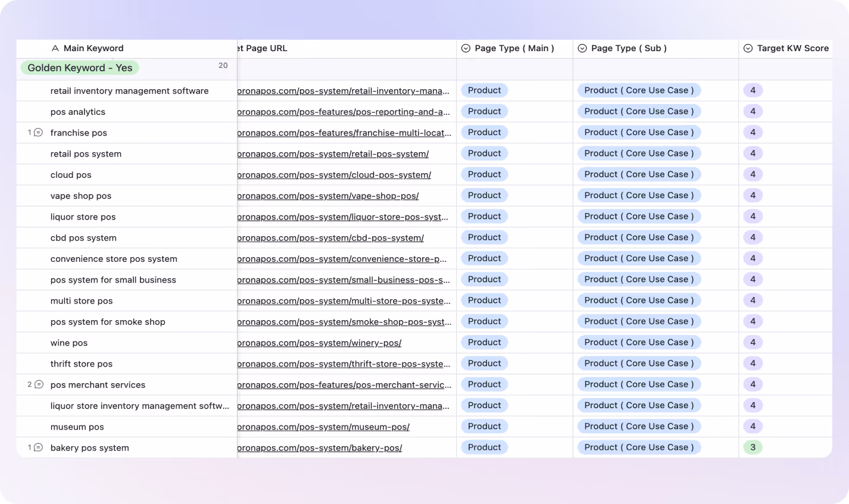The width and height of the screenshot is (849, 504).
Task: Open comment icon on franchise pos row
Action: [38, 133]
